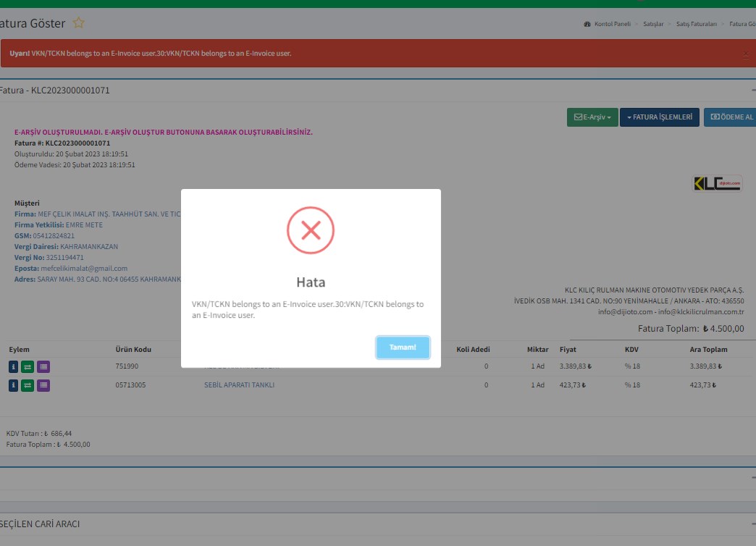This screenshot has width=756, height=546.
Task: Click green swap icon for product 751990
Action: 28,366
